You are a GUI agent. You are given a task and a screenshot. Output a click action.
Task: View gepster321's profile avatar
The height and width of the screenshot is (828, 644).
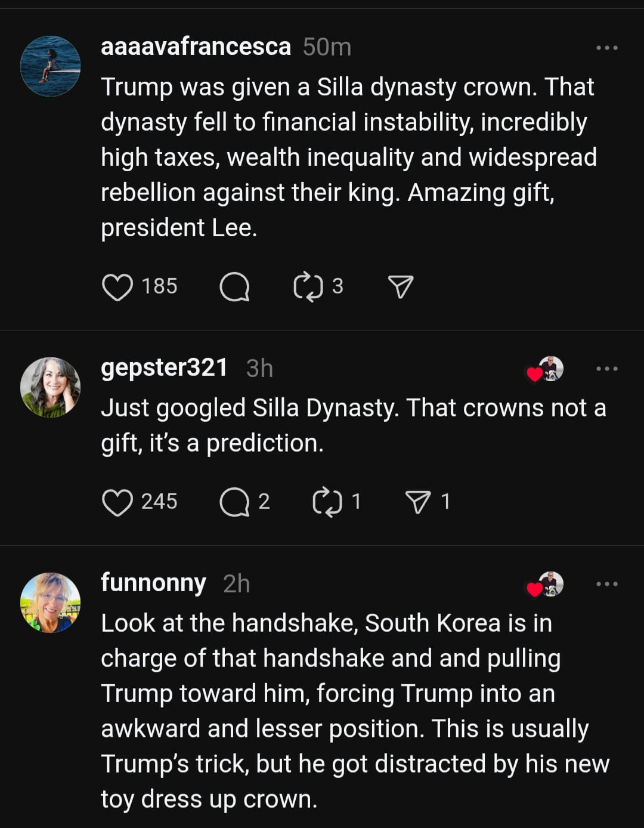pos(51,387)
